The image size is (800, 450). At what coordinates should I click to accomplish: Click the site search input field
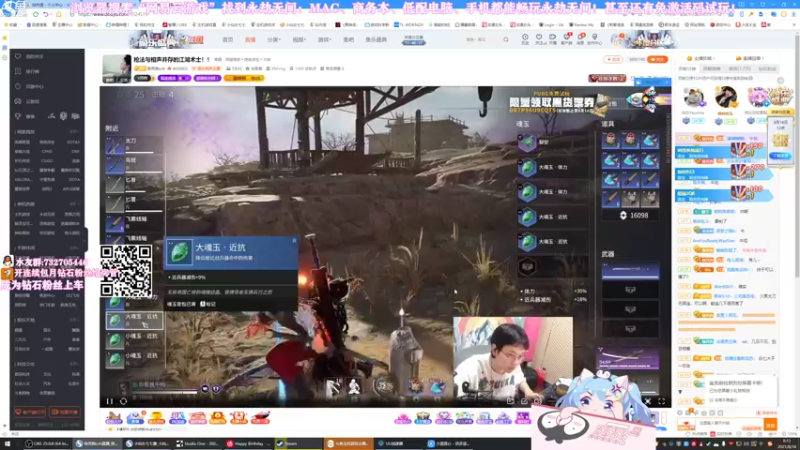point(482,39)
